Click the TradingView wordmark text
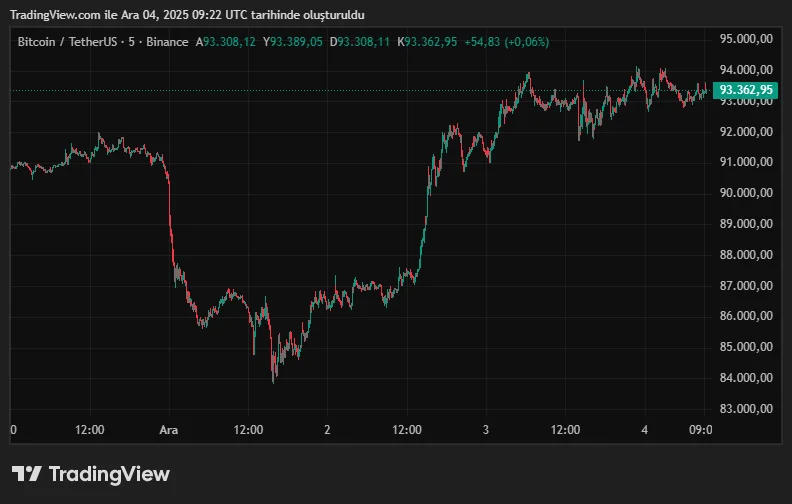Viewport: 792px width, 504px height. [109, 474]
